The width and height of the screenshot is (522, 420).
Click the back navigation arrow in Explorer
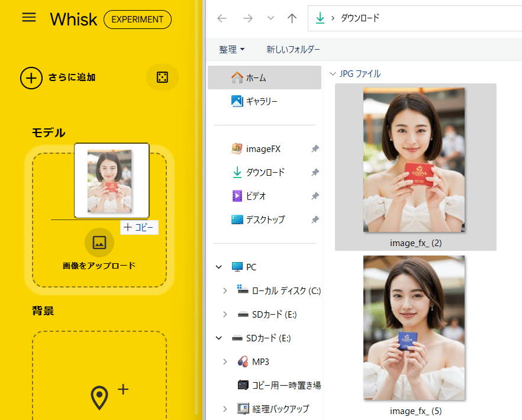tap(221, 18)
